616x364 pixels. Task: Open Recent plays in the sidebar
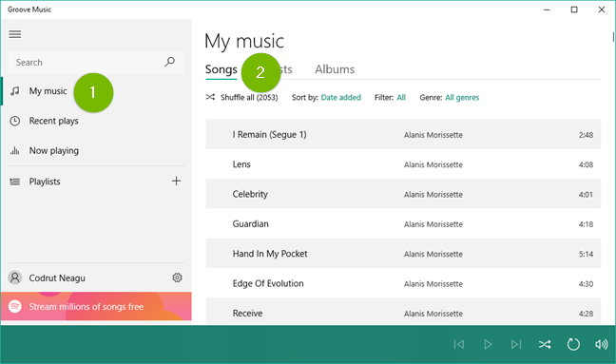coord(96,121)
